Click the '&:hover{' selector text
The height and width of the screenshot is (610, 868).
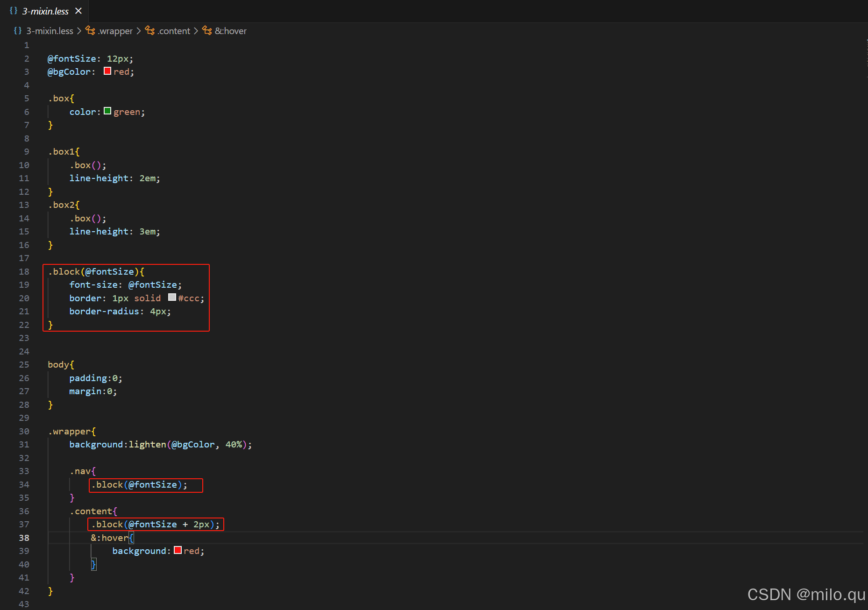click(112, 538)
